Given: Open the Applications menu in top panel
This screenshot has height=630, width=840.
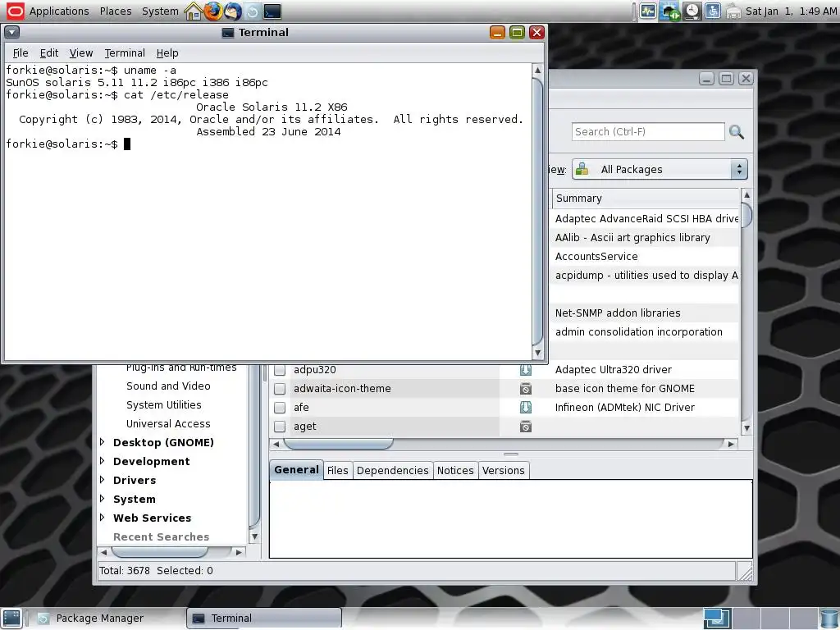Looking at the screenshot, I should (59, 11).
